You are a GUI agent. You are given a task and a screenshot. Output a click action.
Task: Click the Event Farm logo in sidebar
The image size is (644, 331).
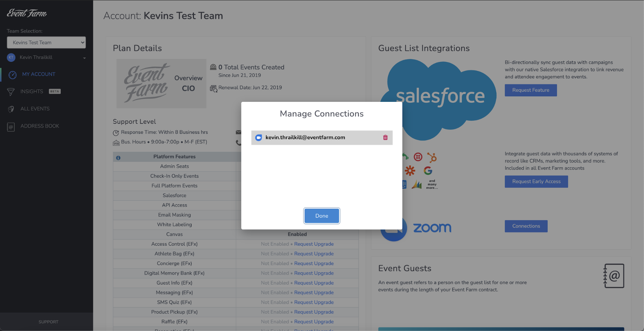[x=27, y=13]
